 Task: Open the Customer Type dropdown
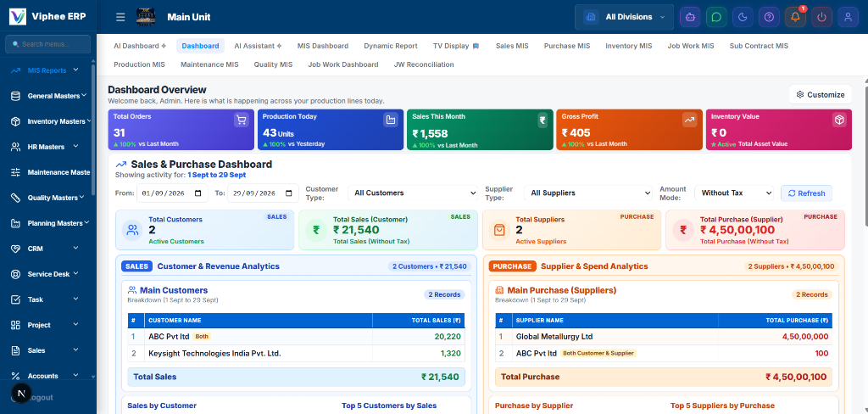click(413, 193)
